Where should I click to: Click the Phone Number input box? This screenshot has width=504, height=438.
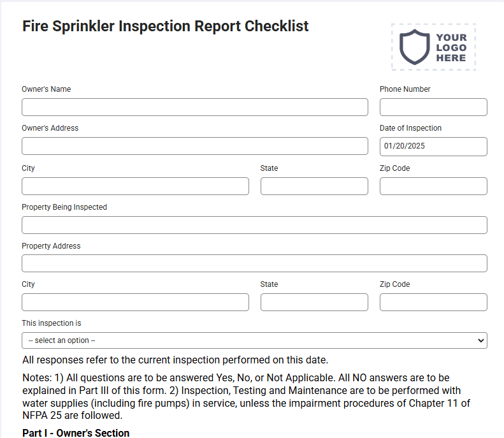point(433,107)
